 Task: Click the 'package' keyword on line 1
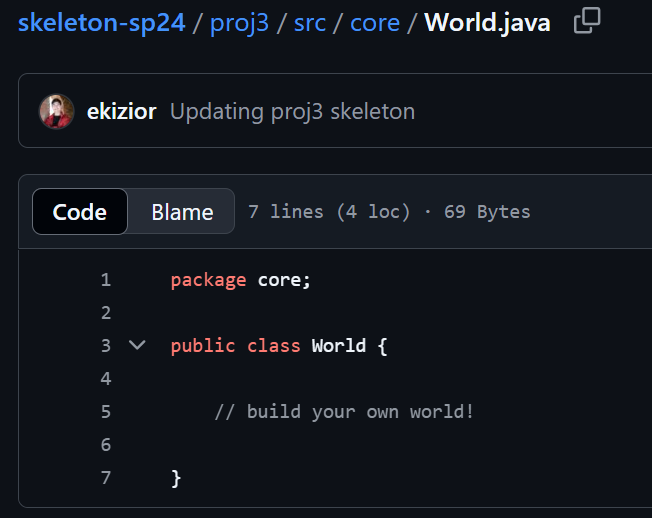point(208,281)
